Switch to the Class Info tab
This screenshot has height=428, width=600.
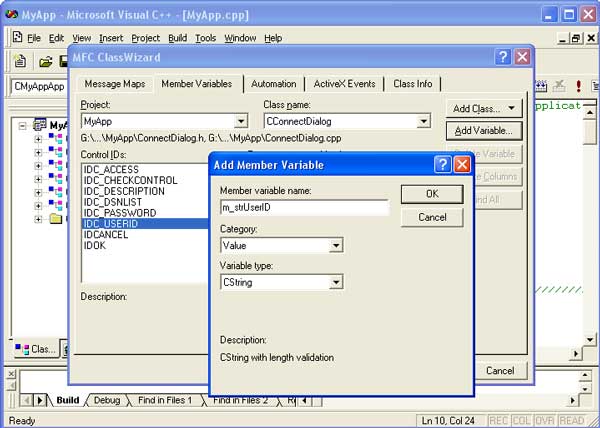click(x=412, y=84)
